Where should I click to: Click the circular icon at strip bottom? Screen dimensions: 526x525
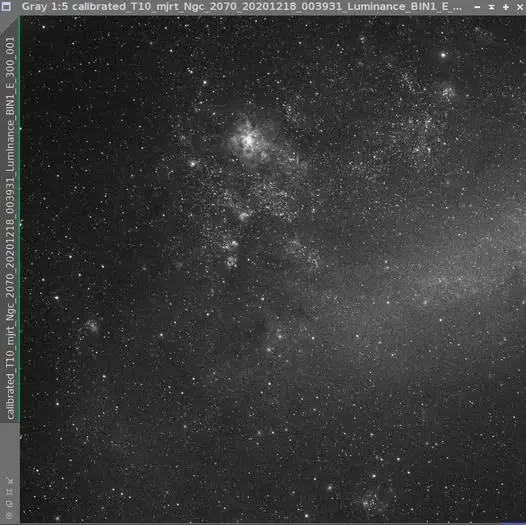pos(10,515)
